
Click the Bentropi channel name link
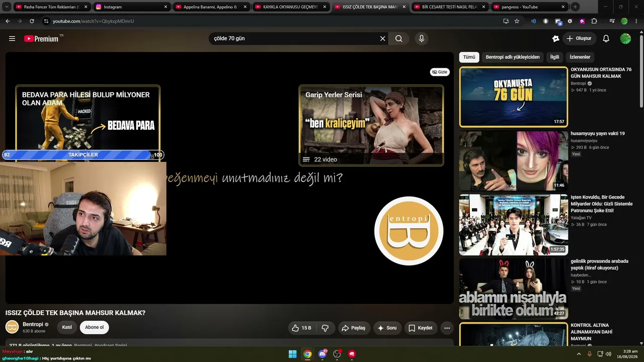(x=33, y=324)
